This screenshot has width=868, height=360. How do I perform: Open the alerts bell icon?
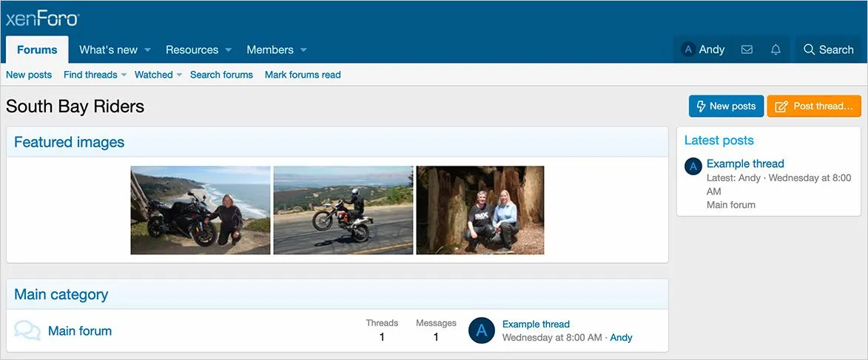[x=776, y=50]
